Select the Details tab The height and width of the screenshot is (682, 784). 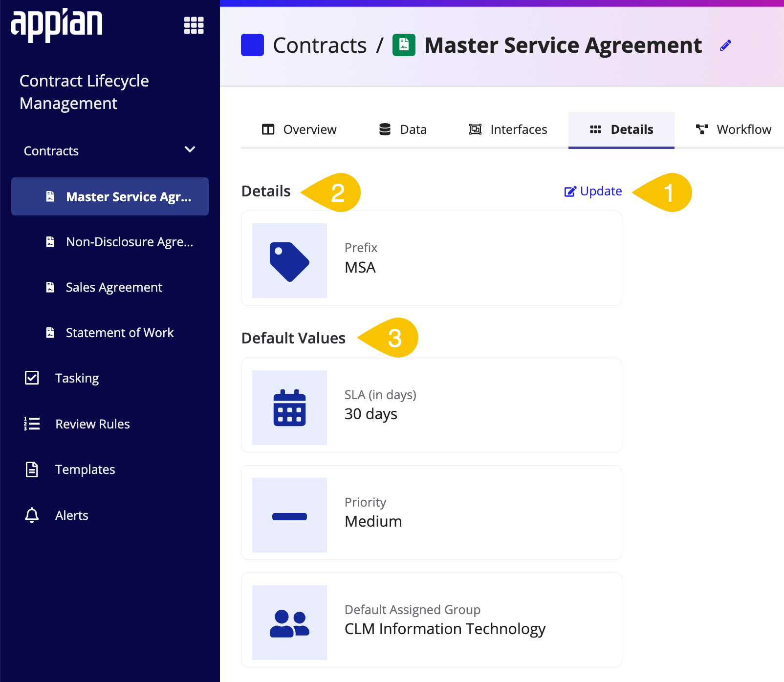point(621,129)
